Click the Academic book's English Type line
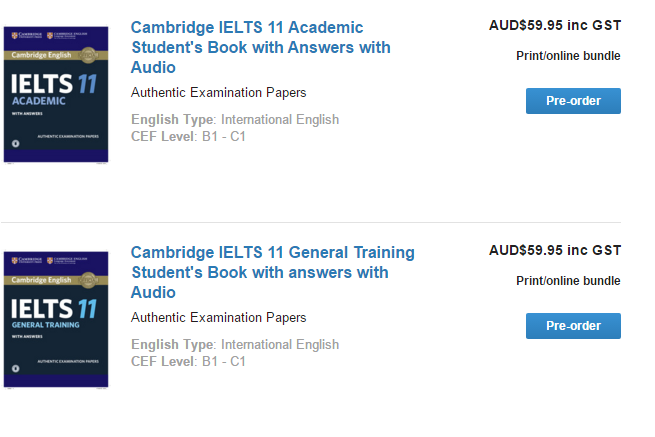Screen dimensions: 655x437 click(235, 120)
